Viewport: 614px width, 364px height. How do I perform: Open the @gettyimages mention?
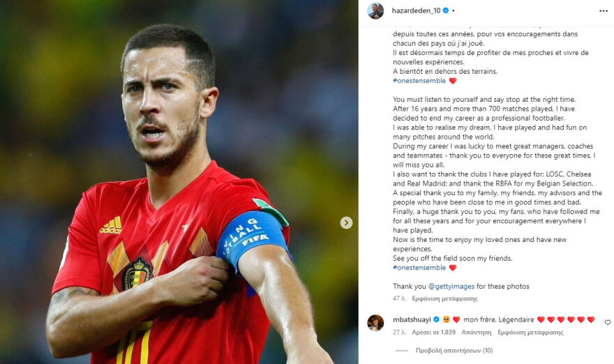[x=451, y=287]
